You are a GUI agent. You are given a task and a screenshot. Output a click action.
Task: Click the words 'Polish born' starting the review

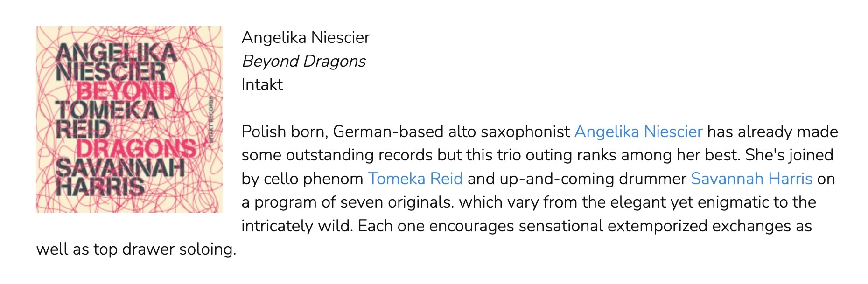point(284,132)
